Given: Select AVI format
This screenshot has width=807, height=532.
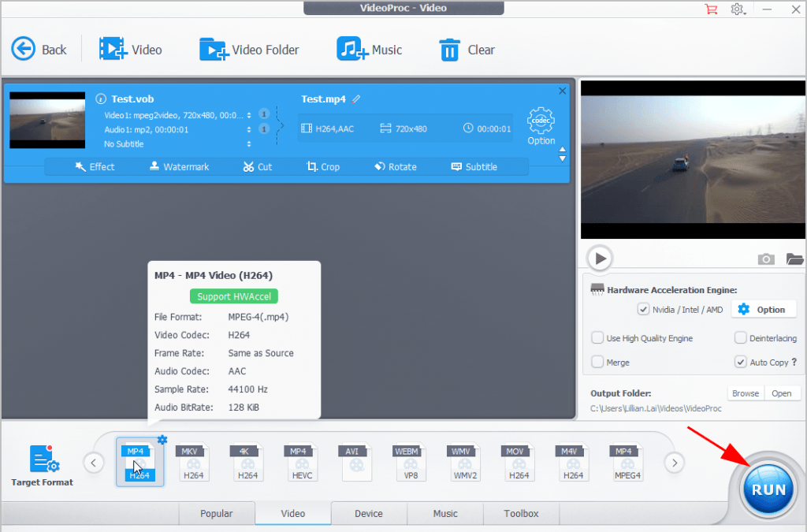Looking at the screenshot, I should tap(355, 463).
